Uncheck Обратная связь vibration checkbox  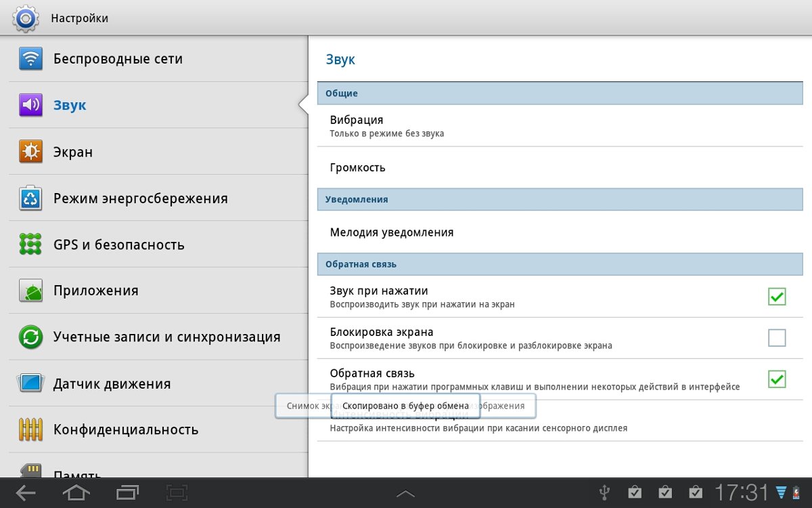pos(777,379)
